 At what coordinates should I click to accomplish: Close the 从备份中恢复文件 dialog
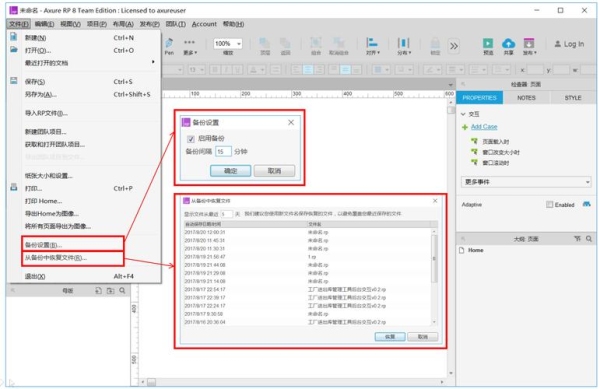click(x=435, y=201)
